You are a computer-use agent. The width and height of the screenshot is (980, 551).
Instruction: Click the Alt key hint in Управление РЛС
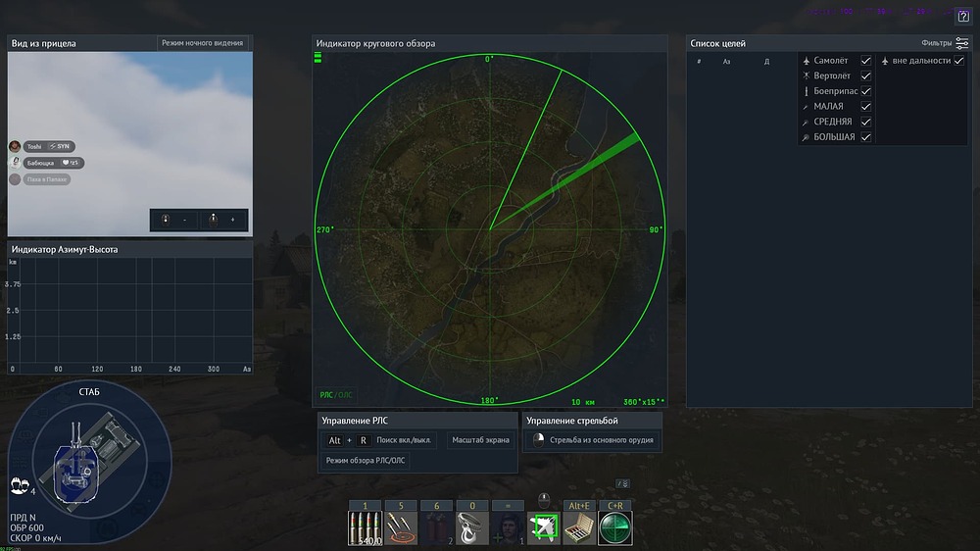pos(334,440)
